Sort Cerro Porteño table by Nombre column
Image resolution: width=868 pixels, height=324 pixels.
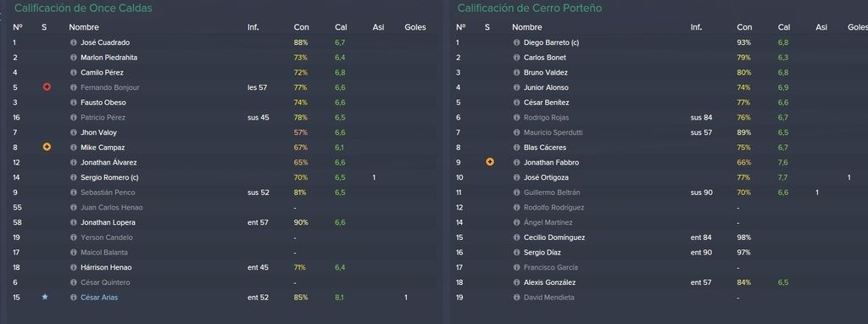527,26
